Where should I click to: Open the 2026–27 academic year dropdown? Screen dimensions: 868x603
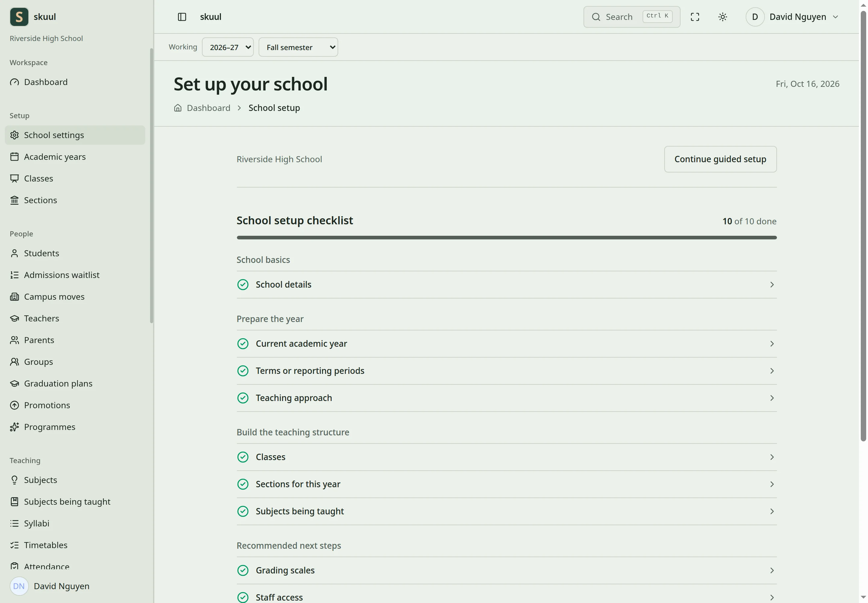(x=228, y=47)
